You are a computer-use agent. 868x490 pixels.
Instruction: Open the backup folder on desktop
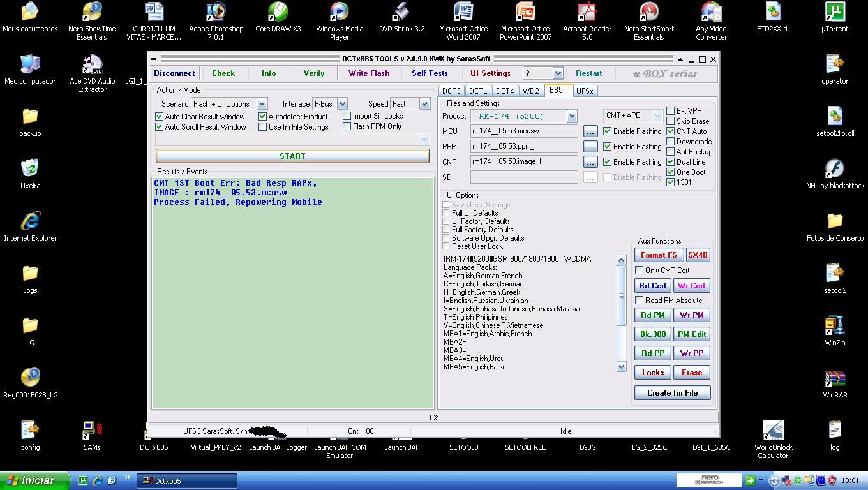[x=30, y=122]
